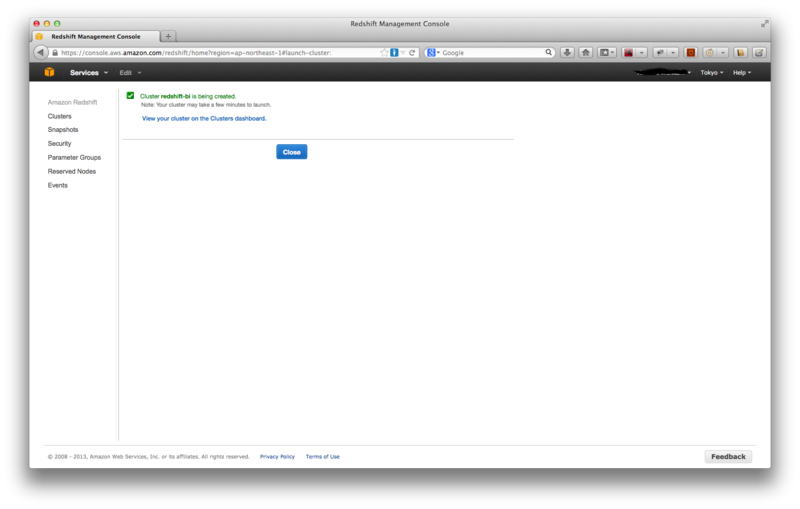Viewport: 800px width, 509px height.
Task: Expand the address bar history arrow
Action: [x=403, y=53]
